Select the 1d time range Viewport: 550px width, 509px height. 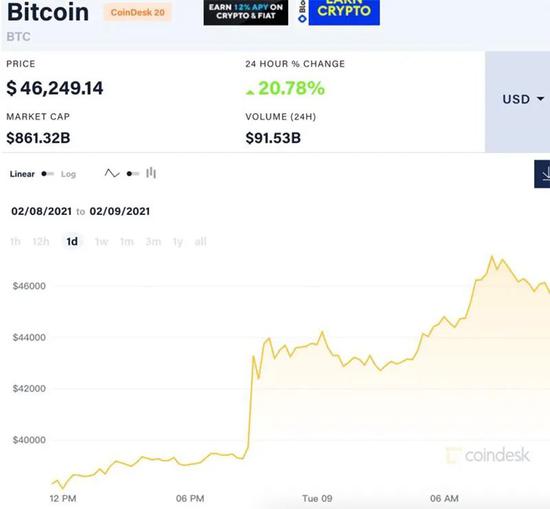tap(72, 242)
